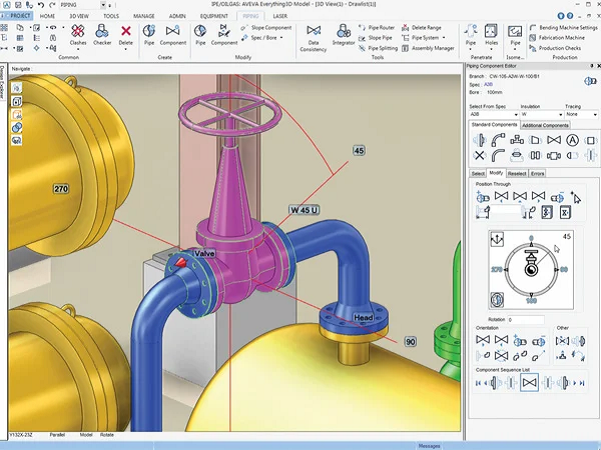Viewport: 601px width, 450px height.
Task: Select the highlighted valve in Component Sequence List
Action: [x=530, y=382]
